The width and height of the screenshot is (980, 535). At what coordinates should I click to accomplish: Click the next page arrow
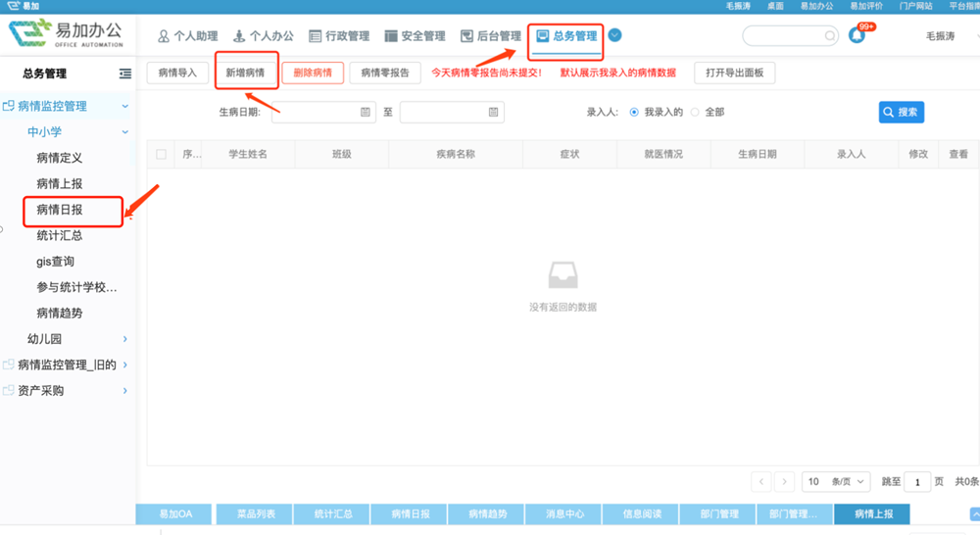coord(784,481)
